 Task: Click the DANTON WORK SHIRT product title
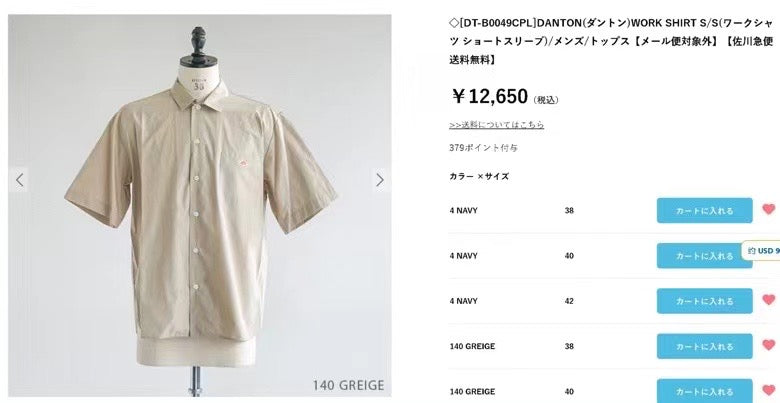tap(611, 41)
